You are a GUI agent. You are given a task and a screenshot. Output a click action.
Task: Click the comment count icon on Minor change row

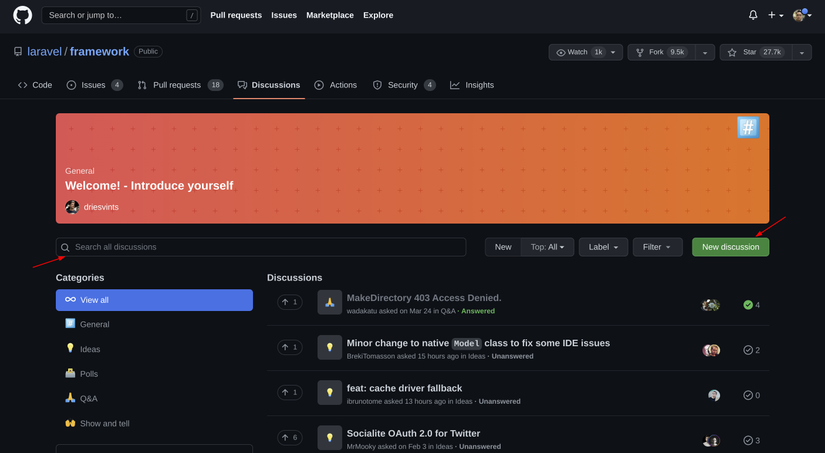[x=748, y=350]
